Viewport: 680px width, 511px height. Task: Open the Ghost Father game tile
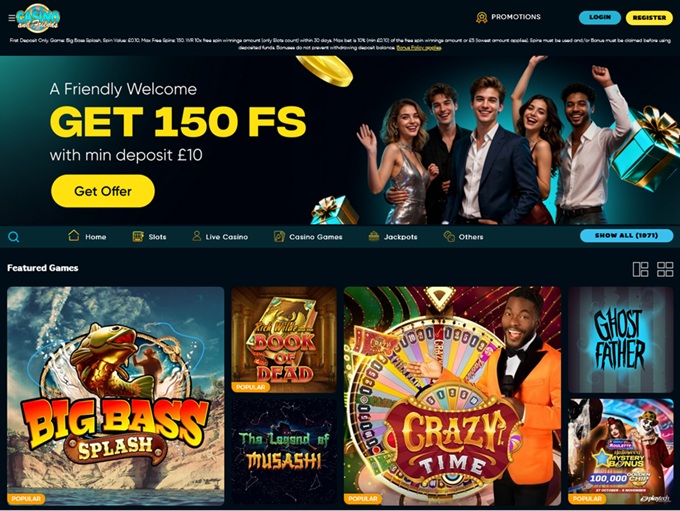[x=621, y=340]
